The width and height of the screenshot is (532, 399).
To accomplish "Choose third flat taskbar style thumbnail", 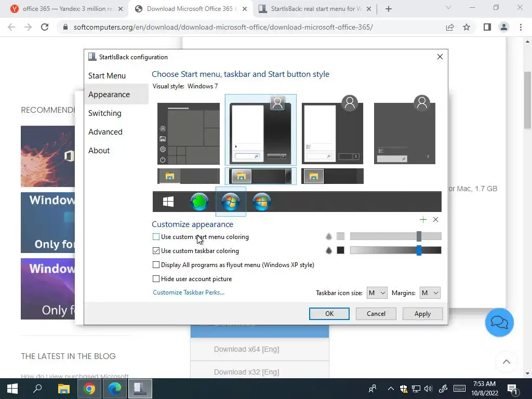I will click(332, 176).
